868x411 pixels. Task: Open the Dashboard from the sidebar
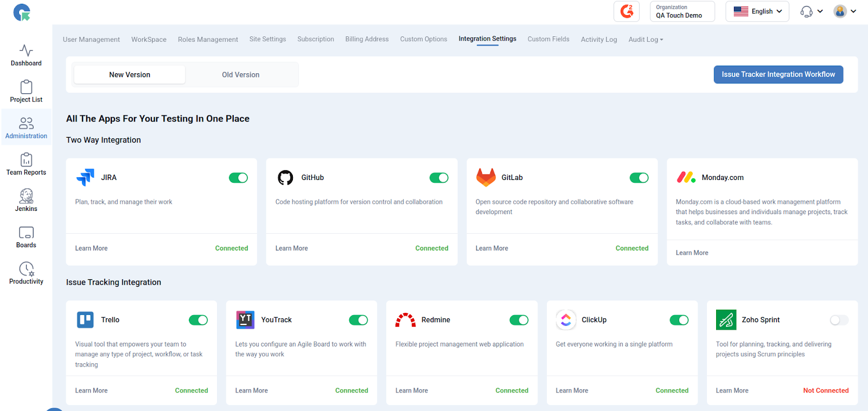(26, 55)
